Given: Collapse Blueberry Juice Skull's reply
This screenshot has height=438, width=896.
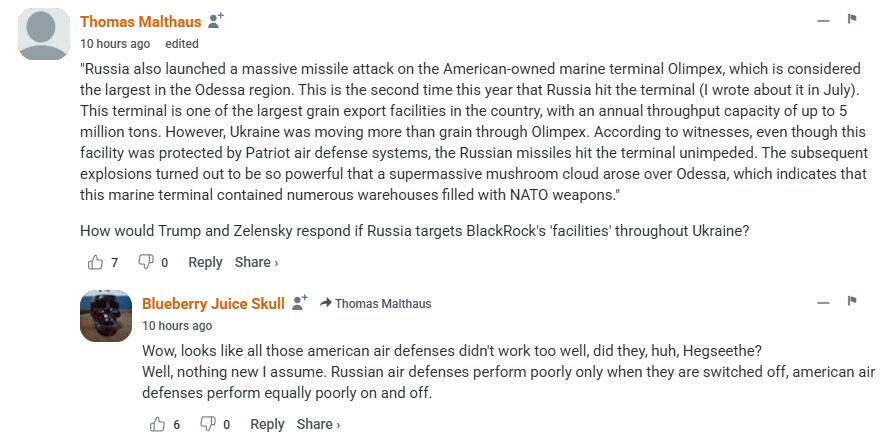Looking at the screenshot, I should click(x=823, y=302).
